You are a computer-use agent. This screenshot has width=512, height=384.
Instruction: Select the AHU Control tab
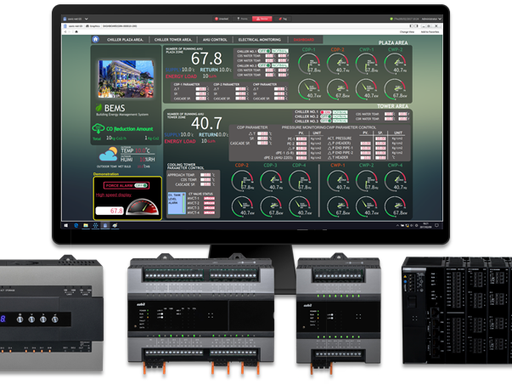point(215,40)
